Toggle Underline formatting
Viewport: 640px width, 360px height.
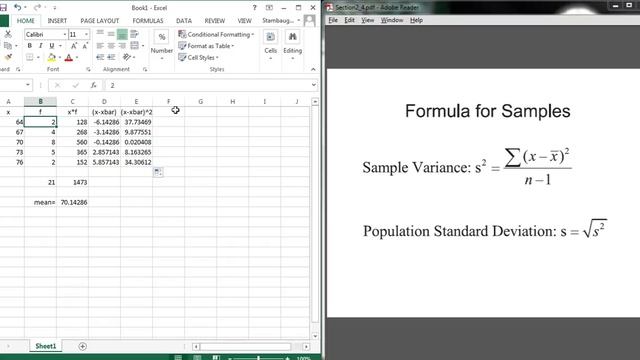pos(51,46)
